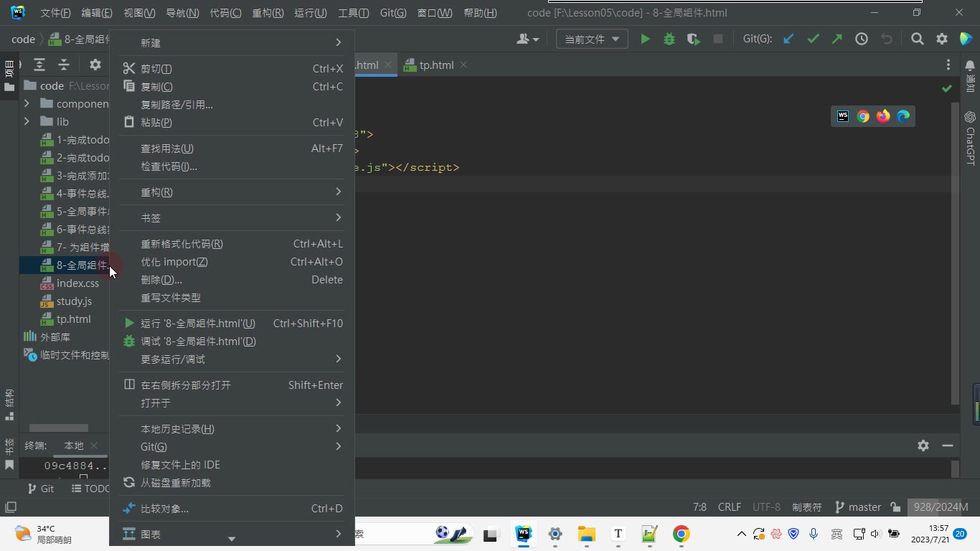Choose 复制(C) from context menu
This screenshot has width=980, height=551.
(x=233, y=87)
